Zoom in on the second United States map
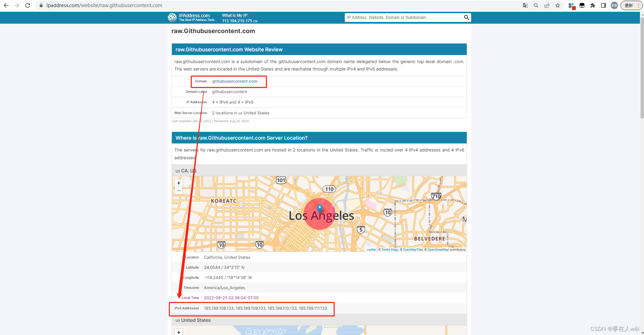This screenshot has height=335, width=644. tap(179, 332)
